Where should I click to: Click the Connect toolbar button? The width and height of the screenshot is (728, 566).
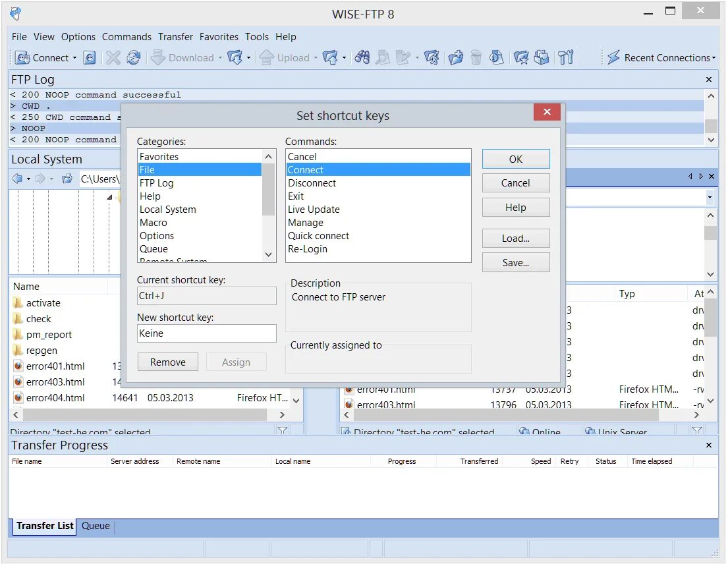[x=42, y=57]
